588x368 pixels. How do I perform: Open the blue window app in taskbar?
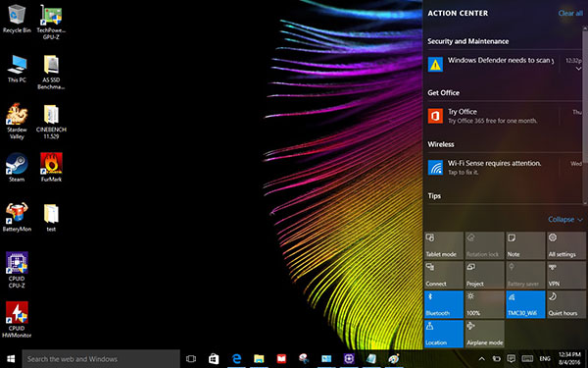click(x=326, y=359)
